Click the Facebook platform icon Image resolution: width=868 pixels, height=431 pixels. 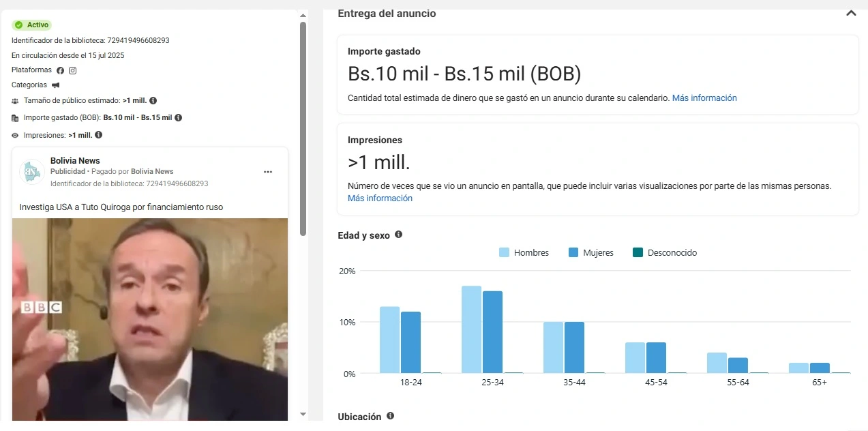(61, 70)
